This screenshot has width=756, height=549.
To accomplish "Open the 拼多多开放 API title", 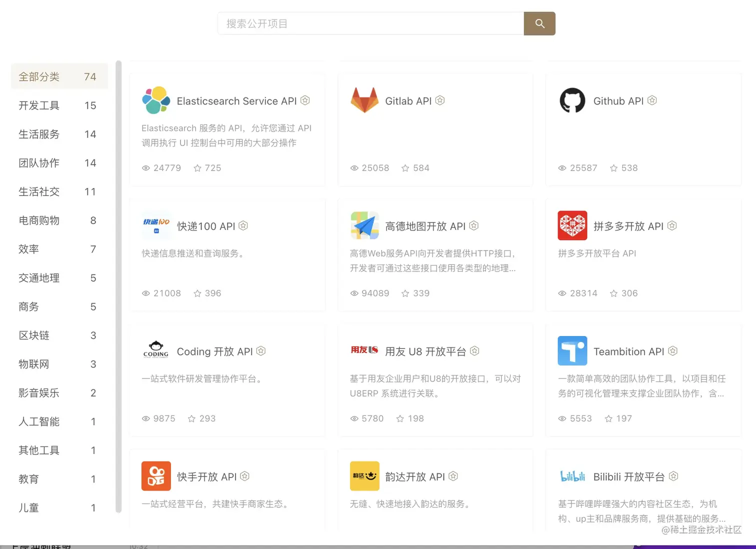I will 628,226.
